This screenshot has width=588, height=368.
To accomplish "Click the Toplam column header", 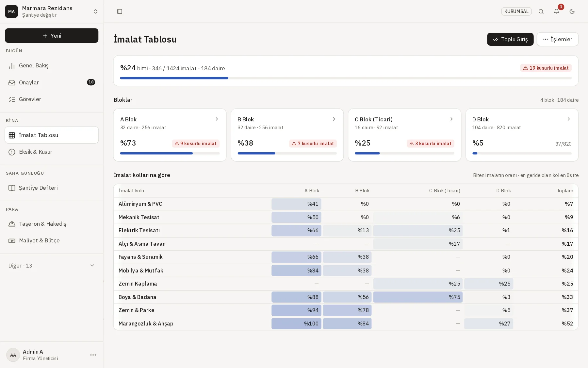I will 565,191.
